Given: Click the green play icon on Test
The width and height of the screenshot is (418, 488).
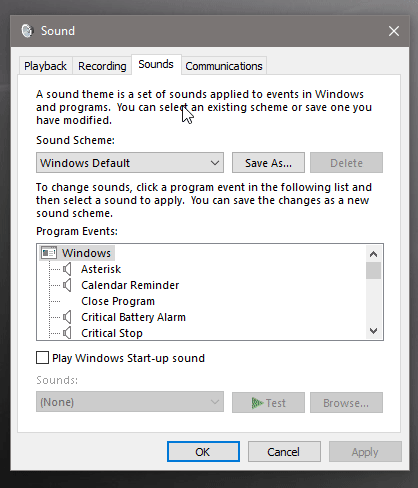Looking at the screenshot, I should (x=257, y=403).
